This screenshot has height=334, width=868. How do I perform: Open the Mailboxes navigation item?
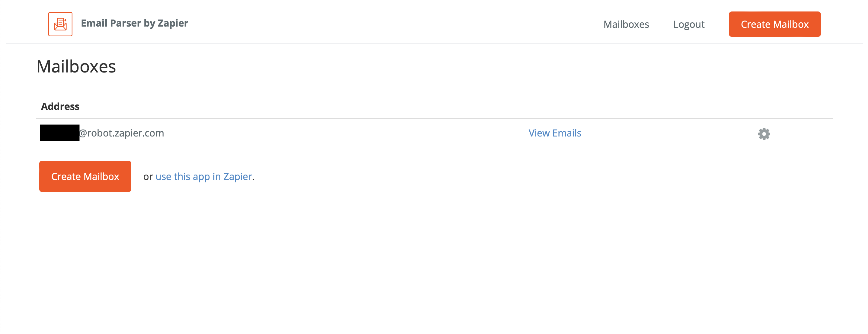click(626, 24)
